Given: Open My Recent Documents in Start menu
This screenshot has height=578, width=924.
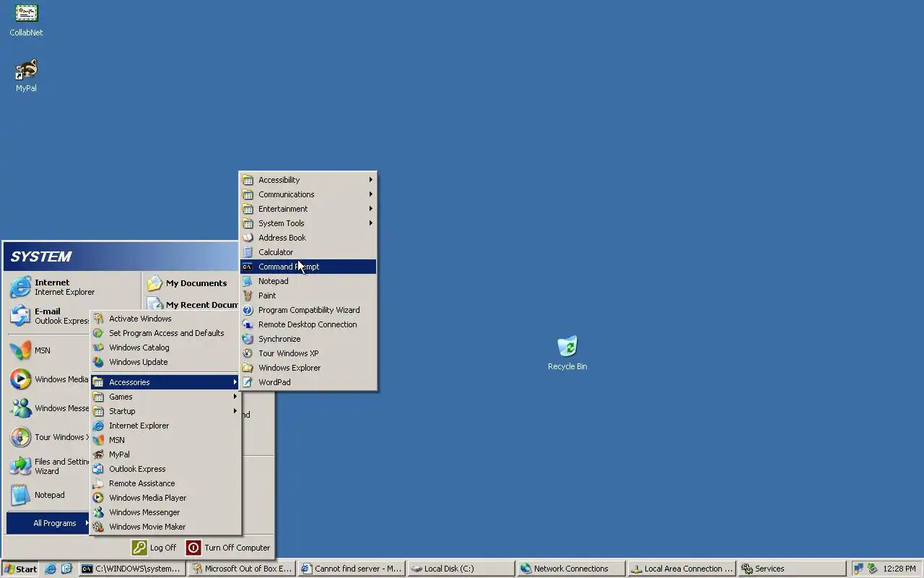Looking at the screenshot, I should click(x=192, y=305).
